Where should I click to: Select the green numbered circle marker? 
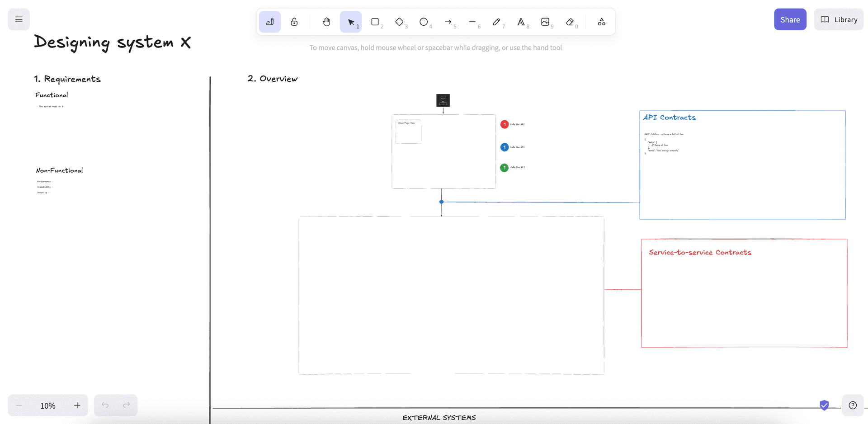coord(505,168)
